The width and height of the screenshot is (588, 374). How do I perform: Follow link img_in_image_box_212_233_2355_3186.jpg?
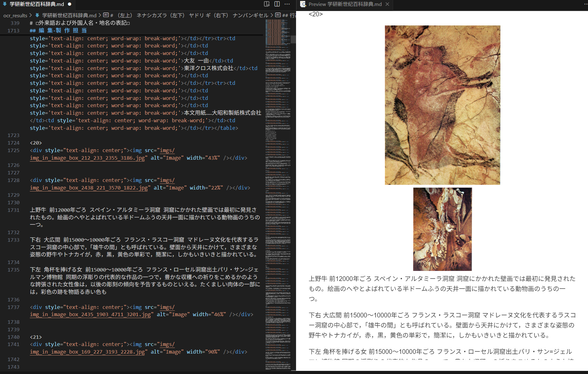87,158
